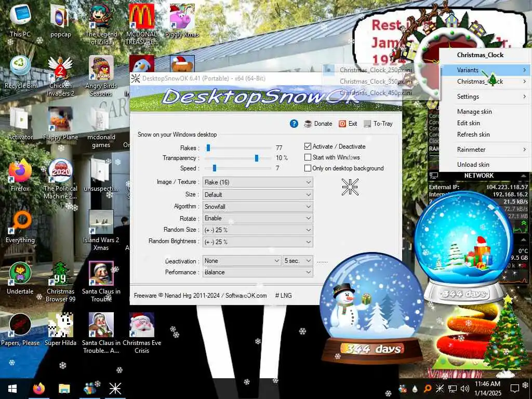Open the Windows Start button
Viewport: 532px width, 399px height.
click(x=12, y=389)
